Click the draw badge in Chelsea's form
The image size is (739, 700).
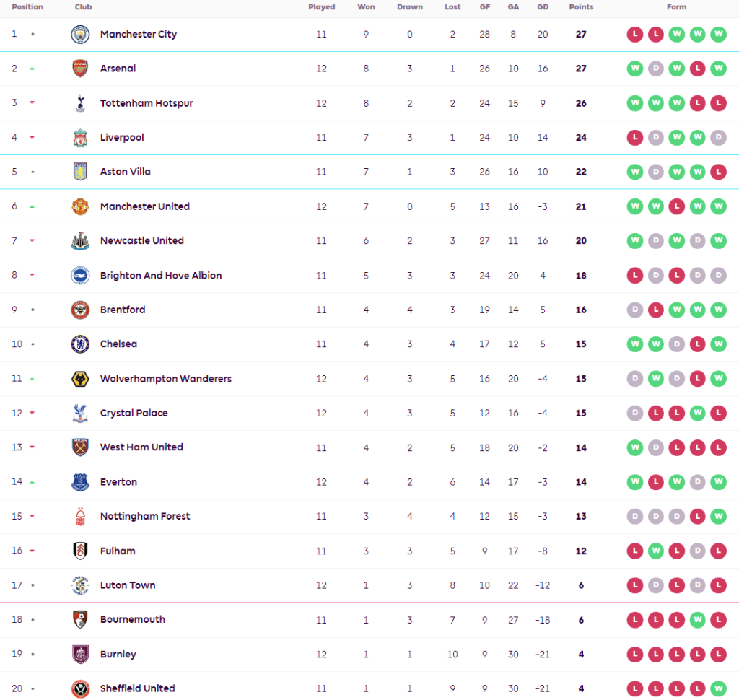(676, 344)
